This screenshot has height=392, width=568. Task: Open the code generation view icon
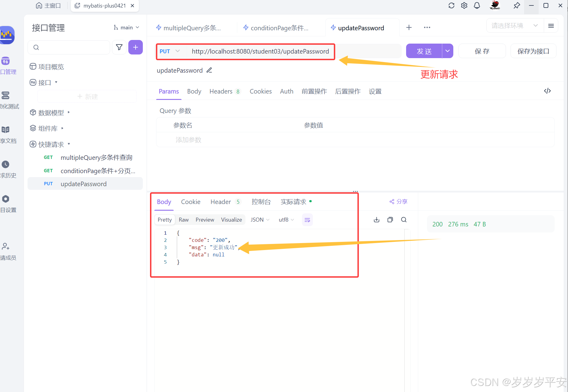point(547,91)
